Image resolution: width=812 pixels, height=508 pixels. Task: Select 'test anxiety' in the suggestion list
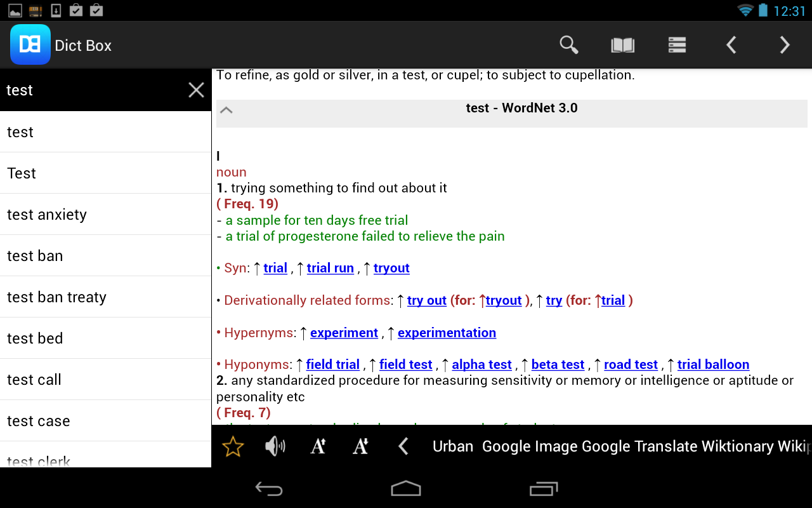46,214
